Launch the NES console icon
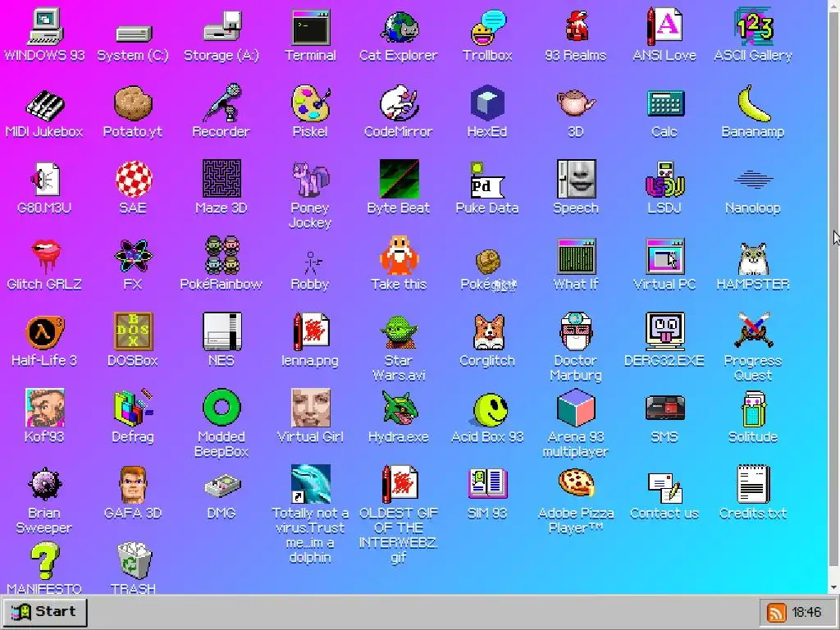Viewport: 840px width, 630px height. 221,331
